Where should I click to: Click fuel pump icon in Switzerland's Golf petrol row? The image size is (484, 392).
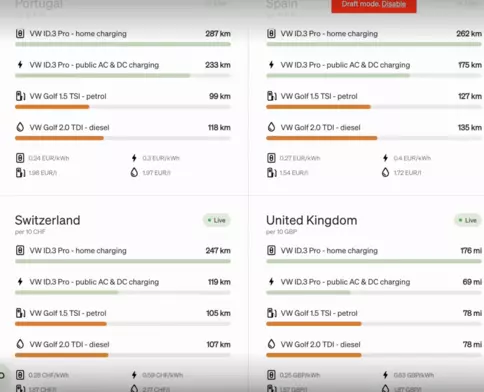point(20,313)
